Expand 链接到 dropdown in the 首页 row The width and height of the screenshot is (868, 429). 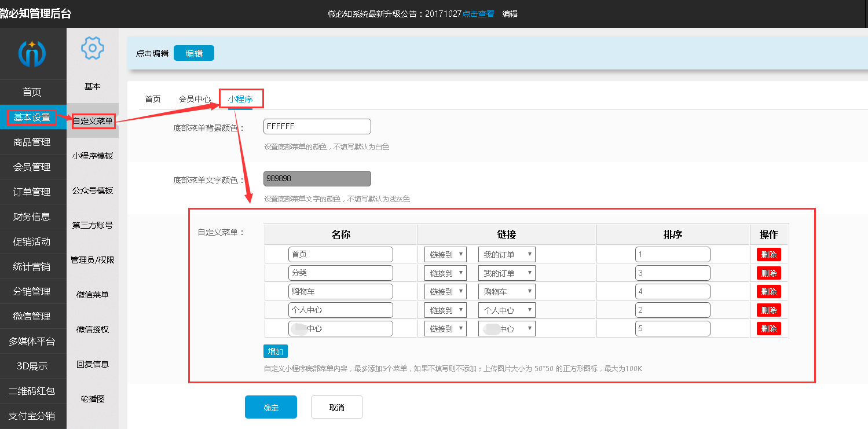coord(445,254)
